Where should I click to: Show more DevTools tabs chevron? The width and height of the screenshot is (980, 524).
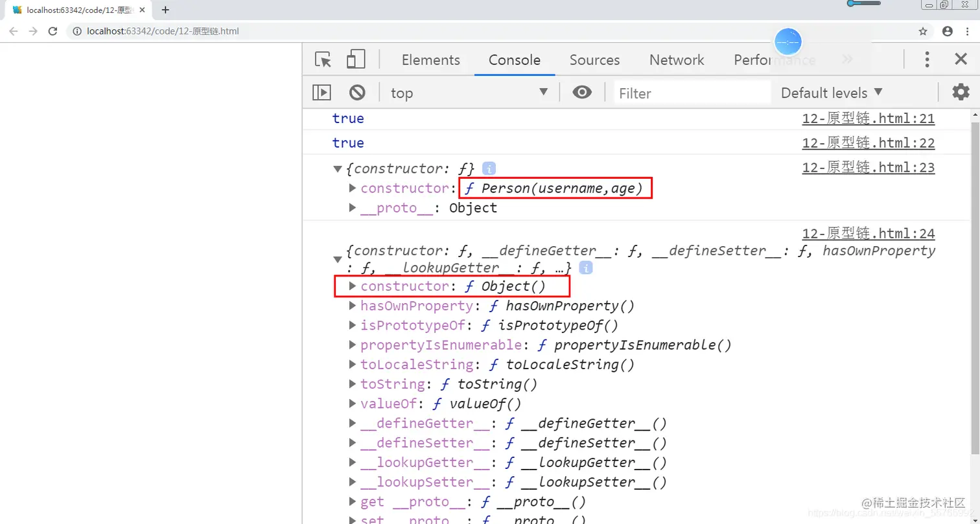click(x=846, y=60)
